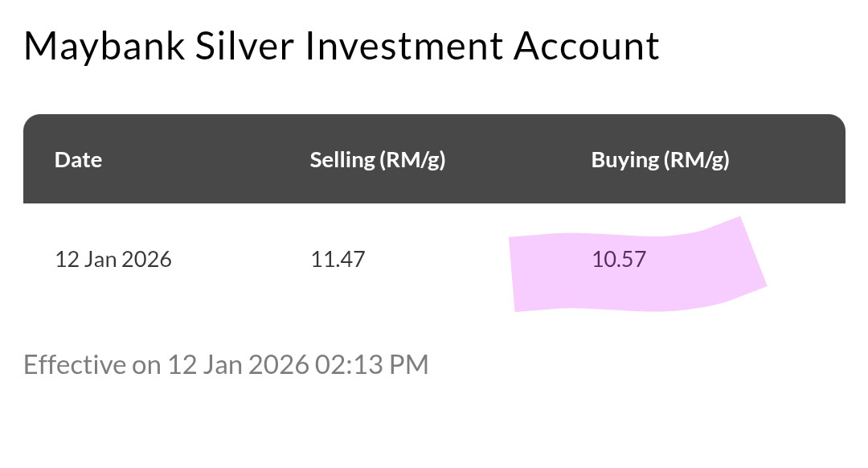
Task: Click the word 'on' in the Effective line
Action: [146, 364]
